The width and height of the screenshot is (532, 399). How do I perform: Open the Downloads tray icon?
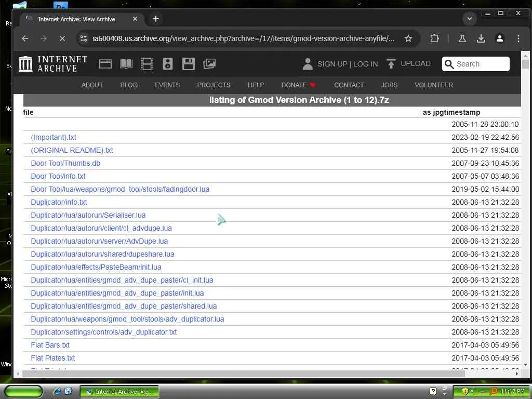point(481,38)
